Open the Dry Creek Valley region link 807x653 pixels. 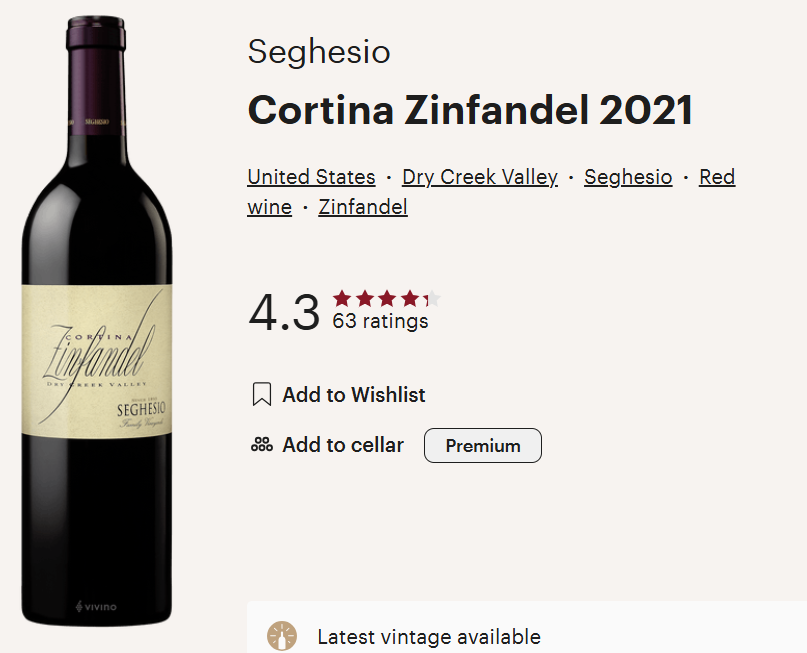480,177
